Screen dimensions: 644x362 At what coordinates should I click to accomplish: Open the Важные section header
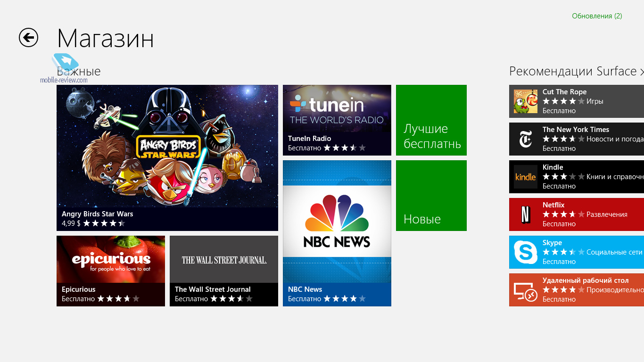(x=79, y=71)
